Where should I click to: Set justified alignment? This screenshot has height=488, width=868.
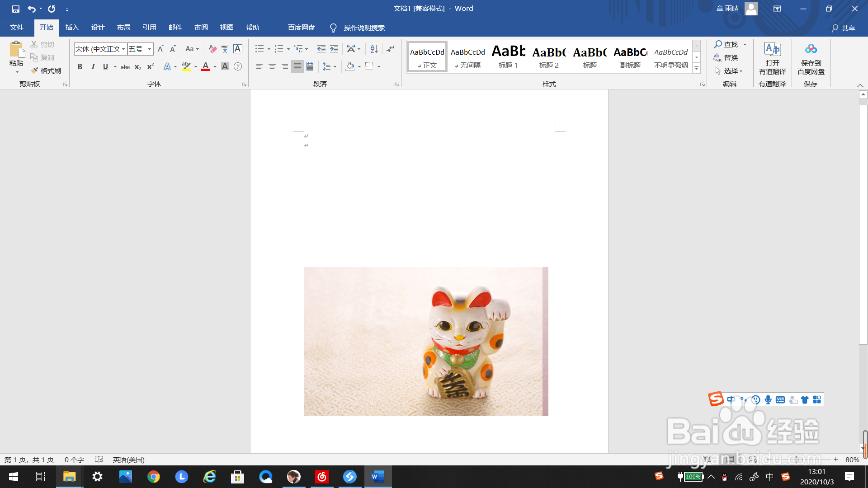[x=297, y=67]
